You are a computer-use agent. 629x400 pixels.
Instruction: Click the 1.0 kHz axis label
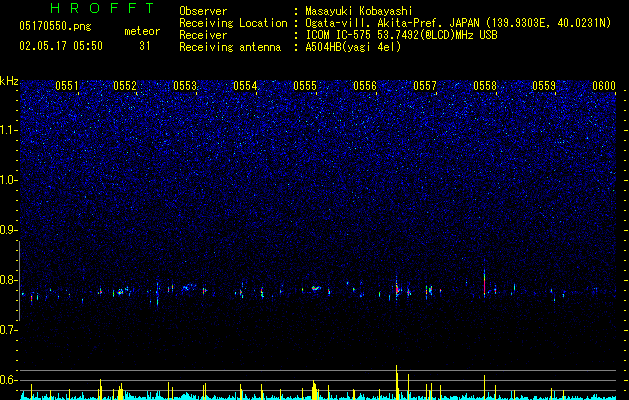(8, 180)
